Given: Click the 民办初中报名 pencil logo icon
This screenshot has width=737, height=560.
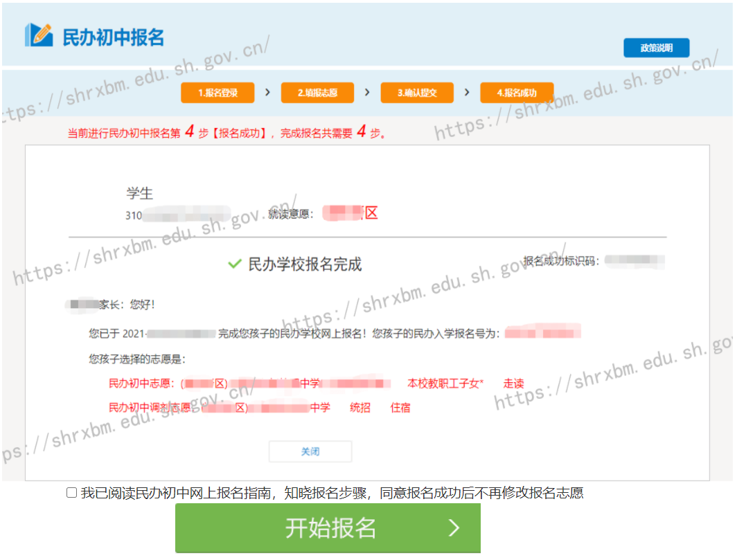Looking at the screenshot, I should click(39, 35).
